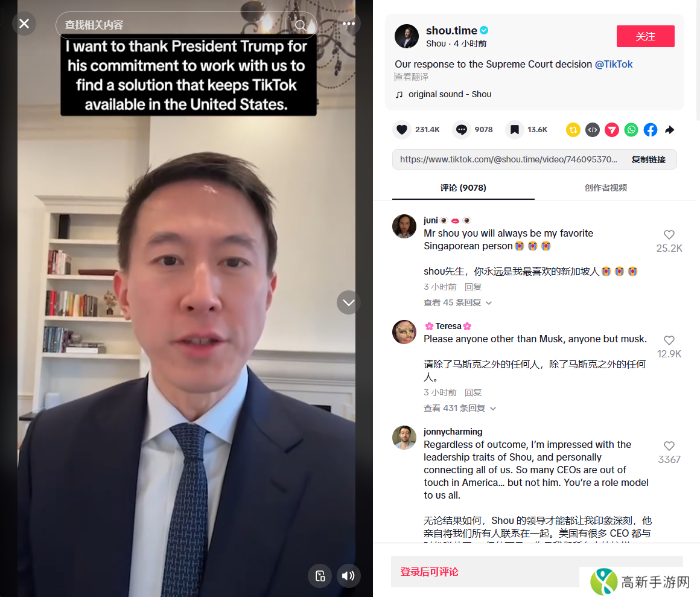Viewport: 700px width, 597px height.
Task: Open the @TikTok mention link
Action: coord(613,65)
